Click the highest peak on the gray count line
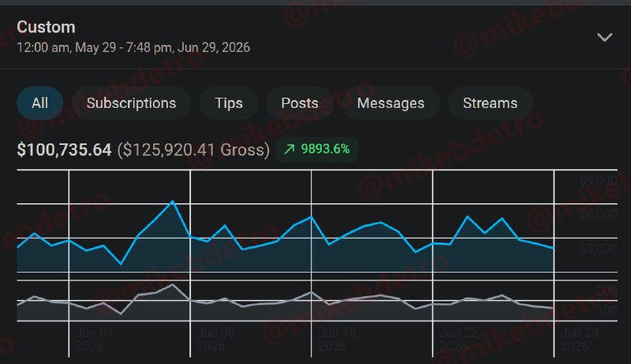 173,285
